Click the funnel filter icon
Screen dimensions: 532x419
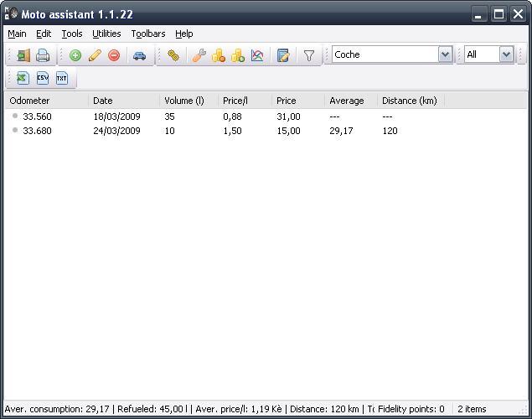click(x=309, y=55)
